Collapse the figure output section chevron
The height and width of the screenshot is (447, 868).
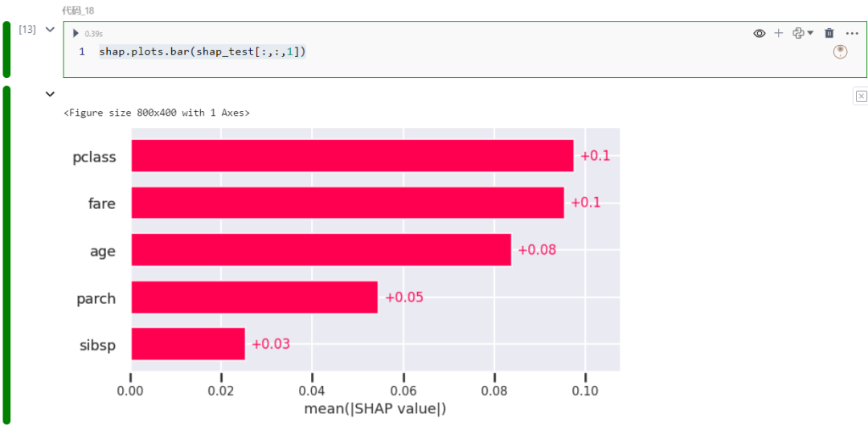pos(50,94)
